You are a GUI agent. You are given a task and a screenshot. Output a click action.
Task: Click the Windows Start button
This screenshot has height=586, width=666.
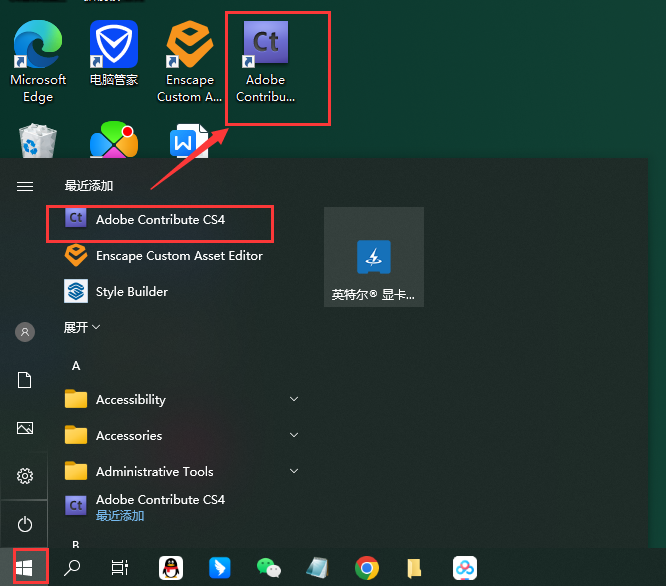[x=24, y=568]
